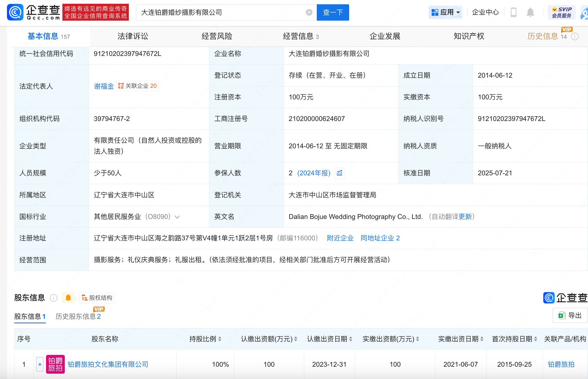
Task: Select 历史股东信息 2 sub-tab
Action: click(78, 317)
